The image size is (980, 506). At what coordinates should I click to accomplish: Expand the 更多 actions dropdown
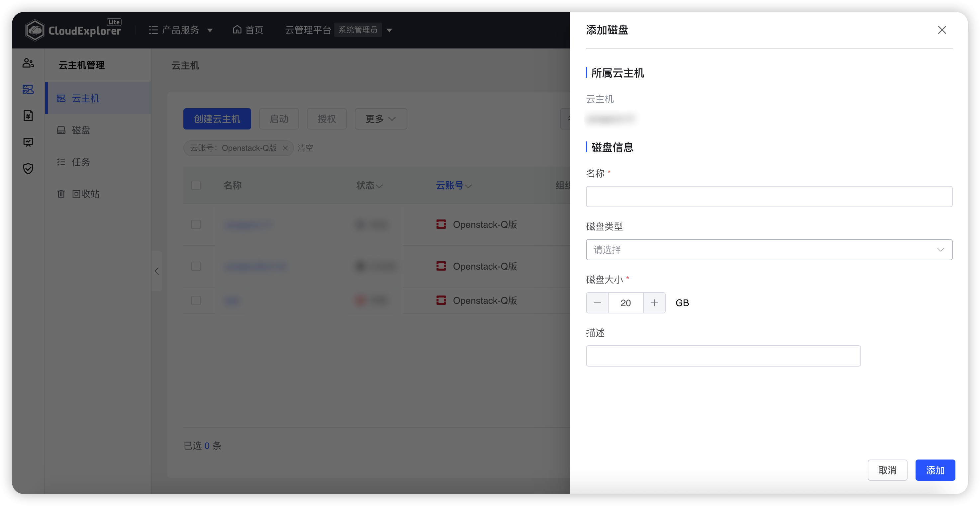pos(381,119)
